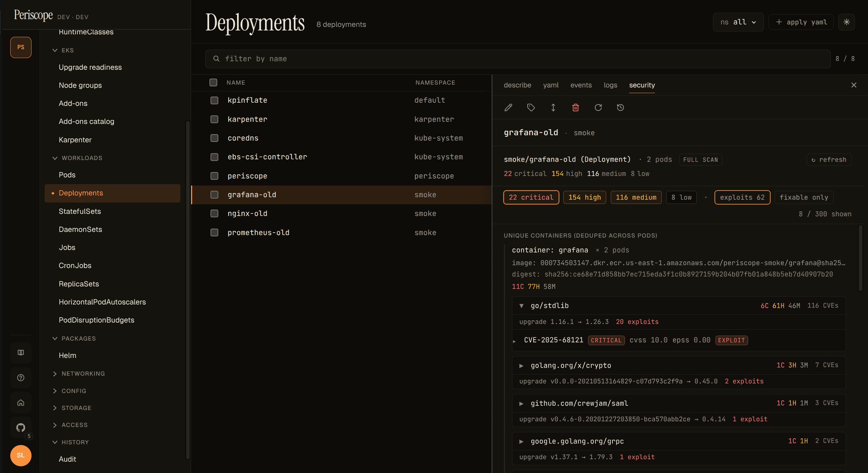Expand the STORAGE sidebar section
868x473 pixels.
(x=72, y=408)
